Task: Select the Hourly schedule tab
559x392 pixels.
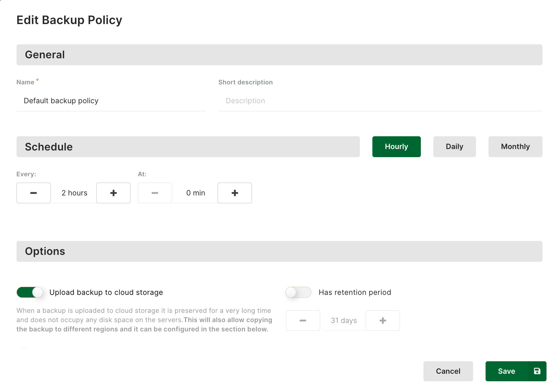Action: (396, 147)
